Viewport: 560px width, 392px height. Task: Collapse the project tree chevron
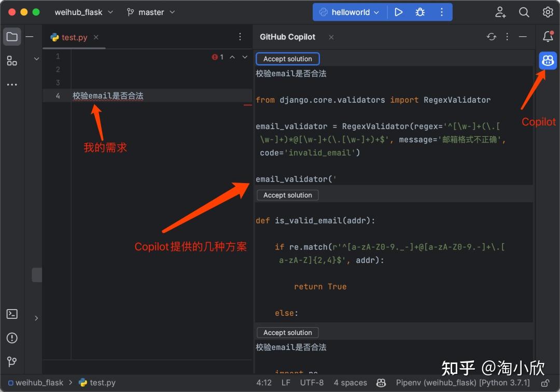point(36,59)
